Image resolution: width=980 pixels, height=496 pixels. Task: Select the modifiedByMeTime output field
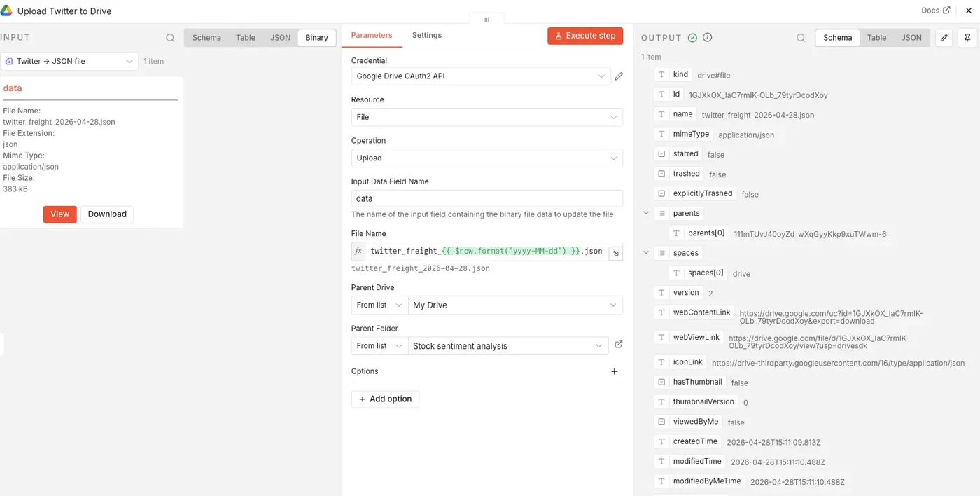pos(699,481)
